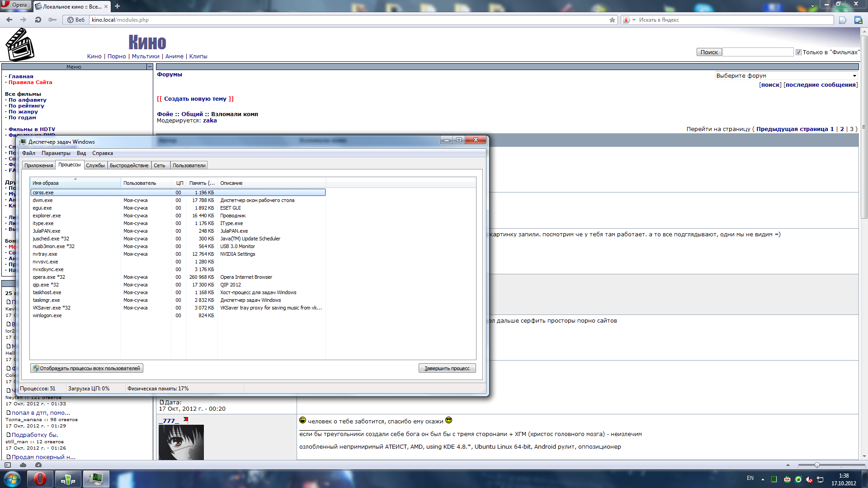The image size is (868, 488).
Task: Open the Выберите форум dropdown
Action: [x=786, y=75]
